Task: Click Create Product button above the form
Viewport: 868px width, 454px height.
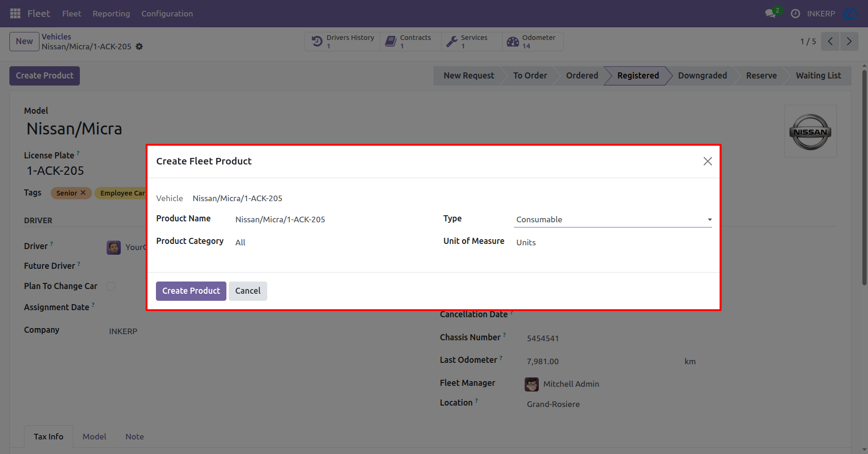Action: (45, 76)
